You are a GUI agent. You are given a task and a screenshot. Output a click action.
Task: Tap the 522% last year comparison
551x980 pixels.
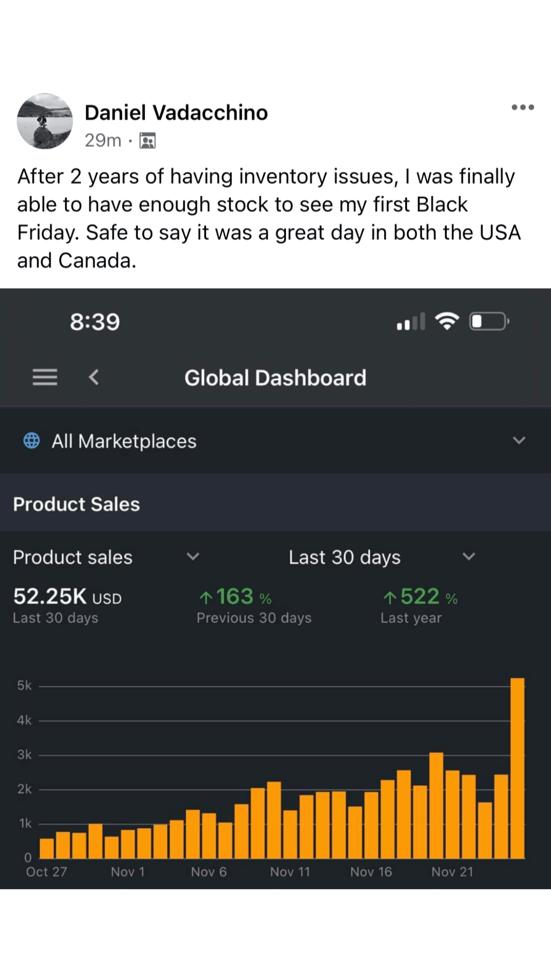420,597
